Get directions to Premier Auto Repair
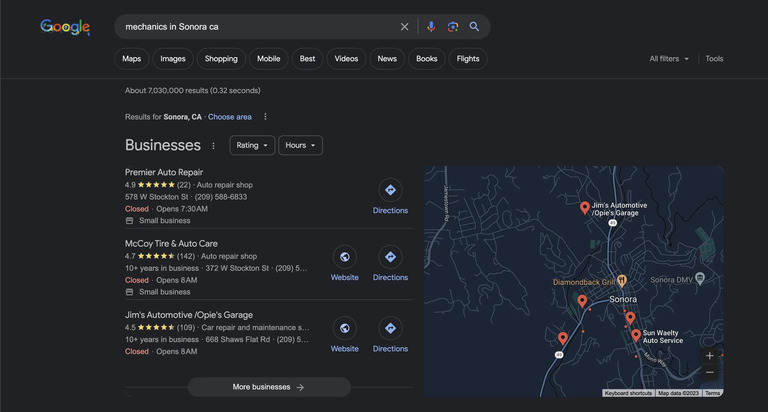768x412 pixels. tap(390, 197)
